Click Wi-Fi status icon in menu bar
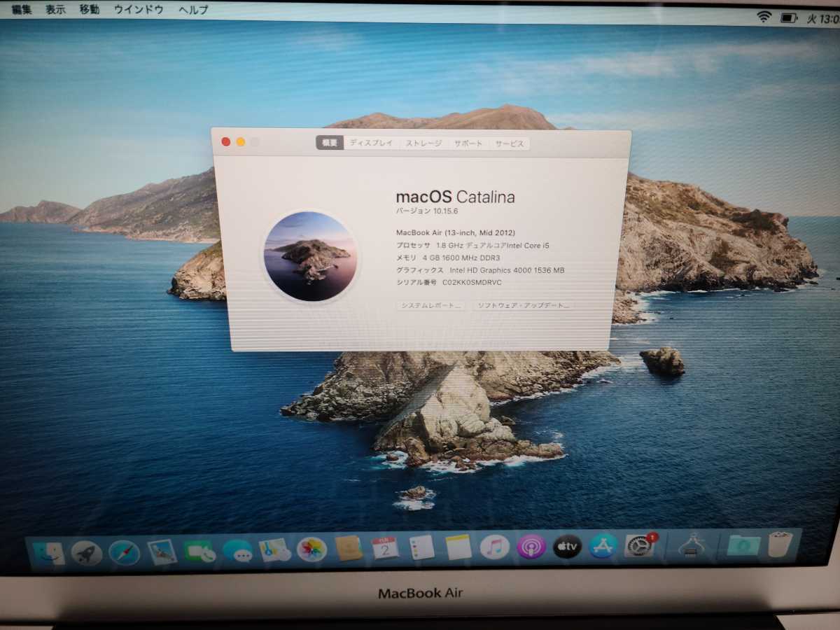The width and height of the screenshot is (840, 630). point(764,16)
